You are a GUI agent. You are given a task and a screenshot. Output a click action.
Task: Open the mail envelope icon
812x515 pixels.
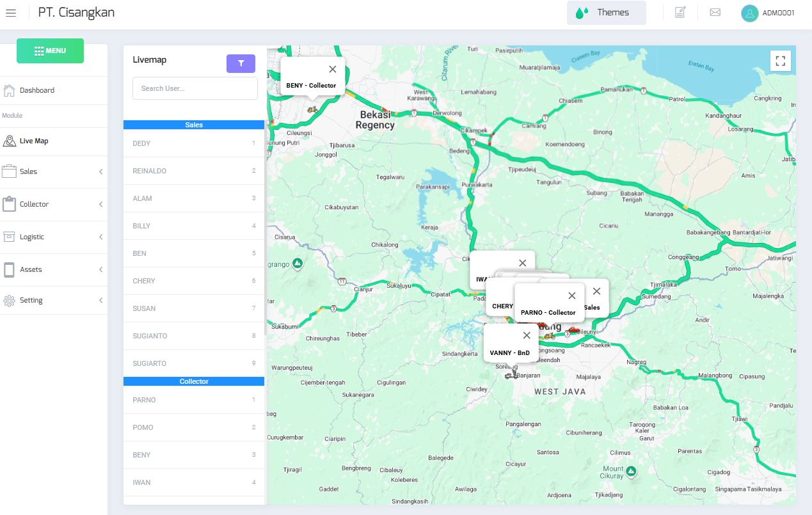(715, 13)
